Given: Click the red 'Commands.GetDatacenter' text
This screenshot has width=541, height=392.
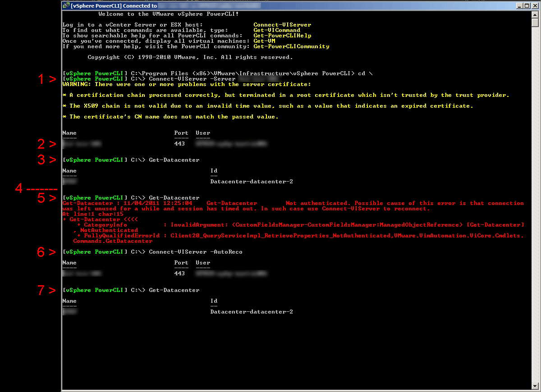Looking at the screenshot, I should coord(113,241).
